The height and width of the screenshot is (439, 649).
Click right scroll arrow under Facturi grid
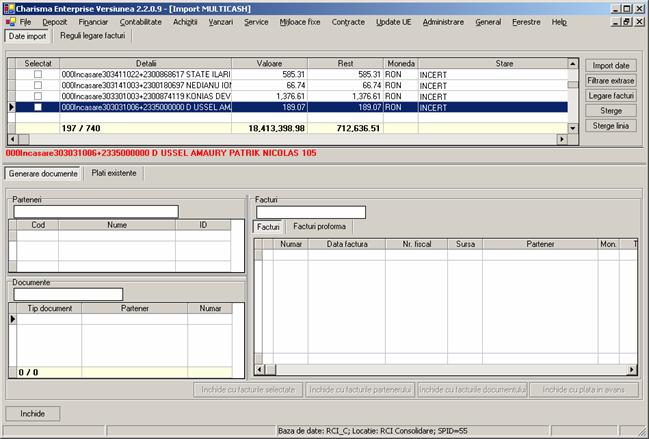633,371
